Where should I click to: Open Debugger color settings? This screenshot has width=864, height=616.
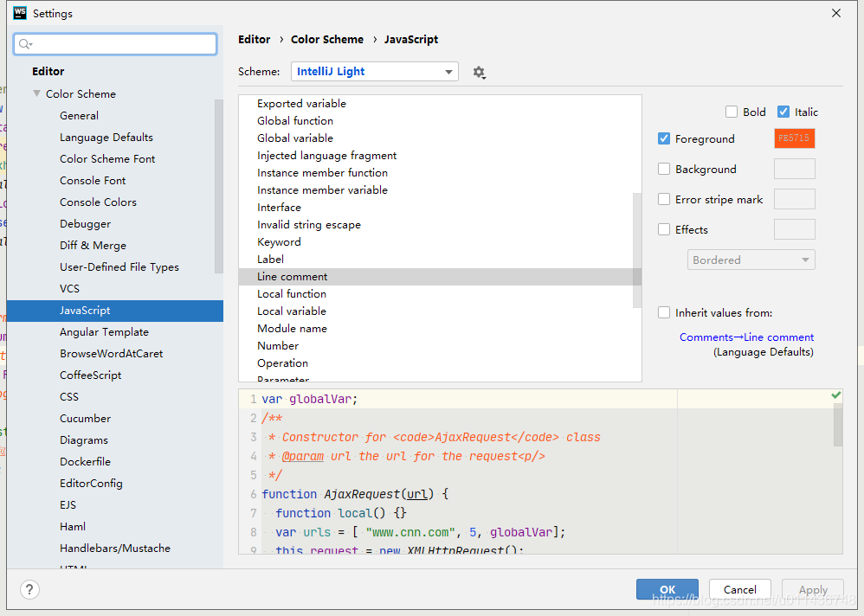(x=86, y=224)
